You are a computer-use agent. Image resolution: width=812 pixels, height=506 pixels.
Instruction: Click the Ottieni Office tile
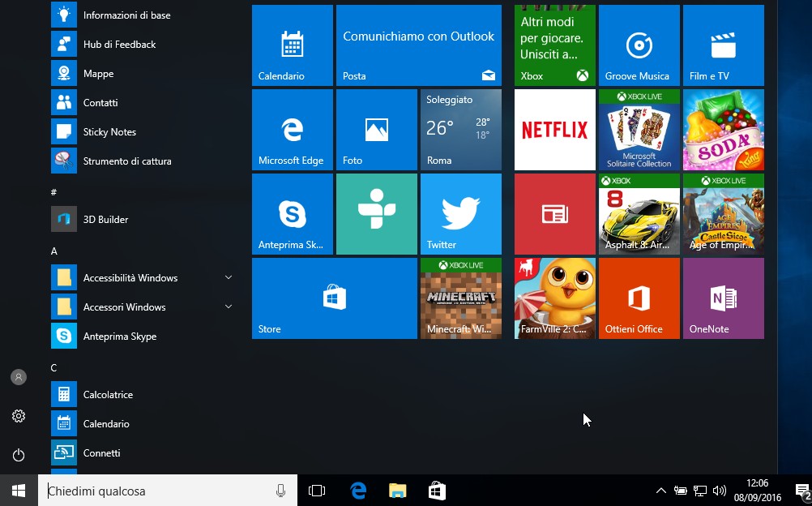(x=639, y=298)
